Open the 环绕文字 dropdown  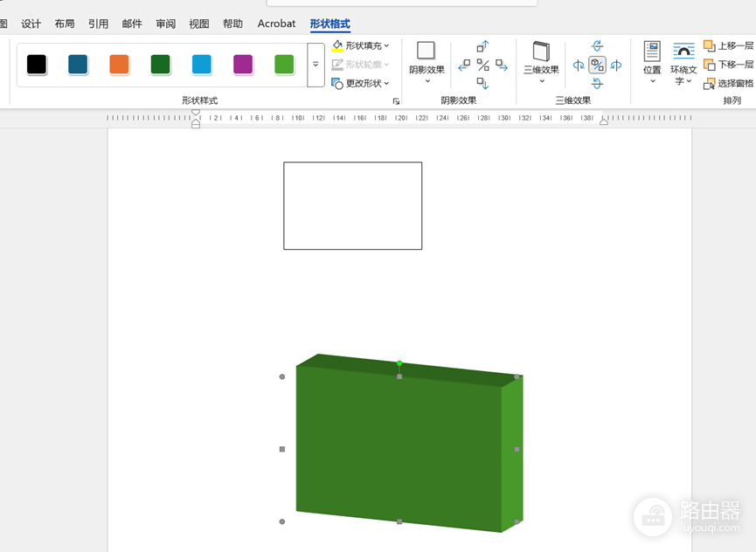(683, 64)
